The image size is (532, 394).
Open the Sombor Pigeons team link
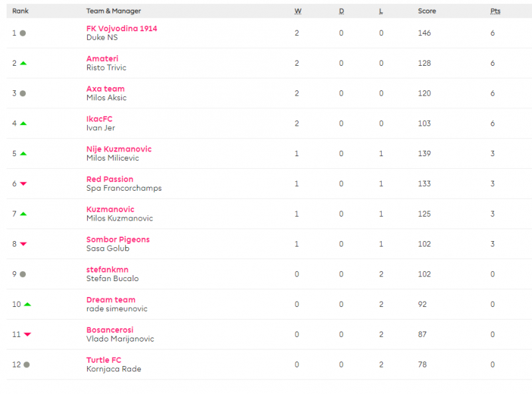click(118, 240)
